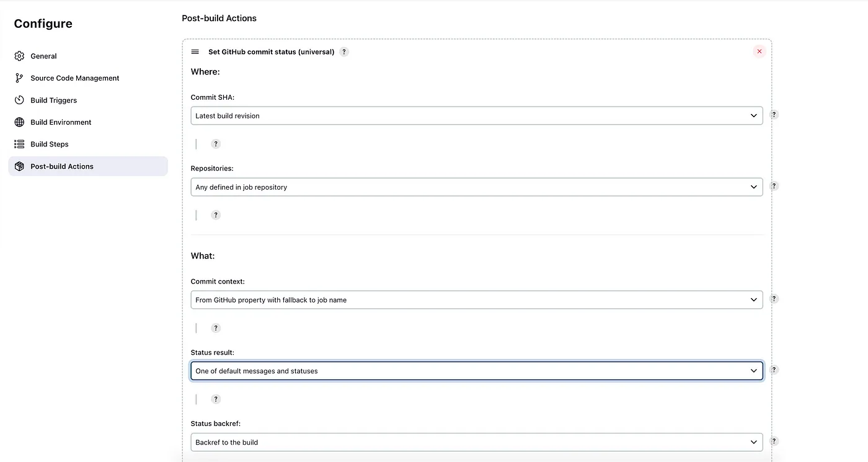Select the General settings gear icon

19,56
